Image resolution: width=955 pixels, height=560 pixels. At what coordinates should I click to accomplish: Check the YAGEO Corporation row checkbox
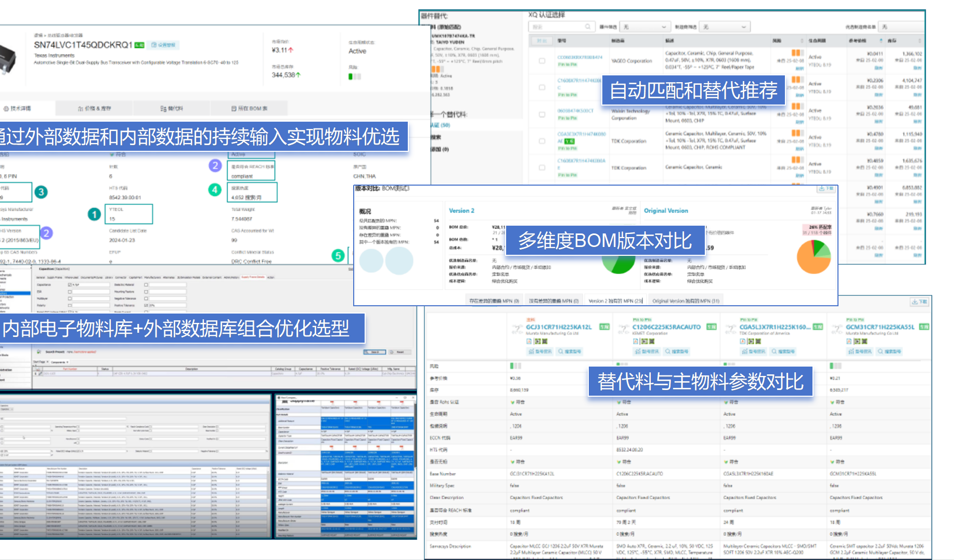542,61
